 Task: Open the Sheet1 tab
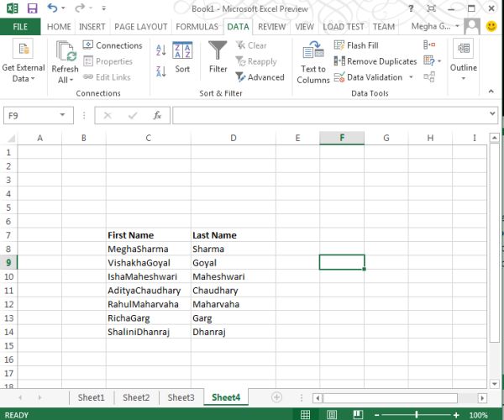coord(91,397)
